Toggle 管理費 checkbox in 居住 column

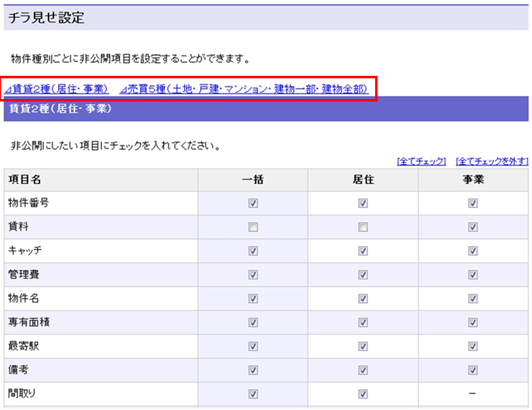[363, 275]
